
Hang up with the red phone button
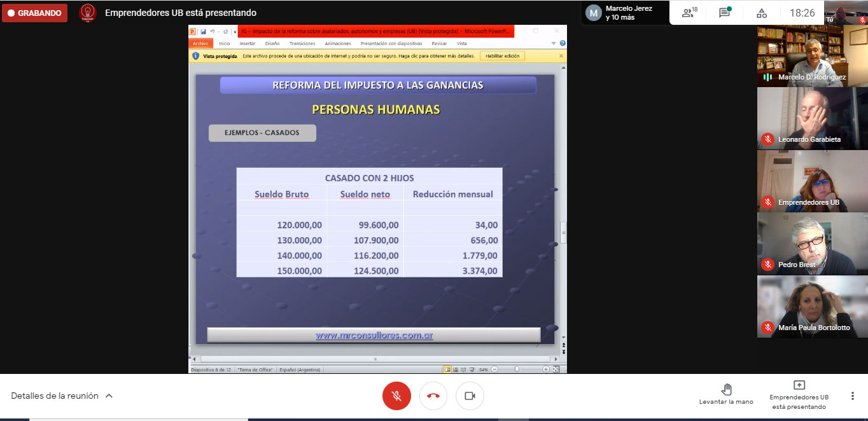[x=433, y=396]
